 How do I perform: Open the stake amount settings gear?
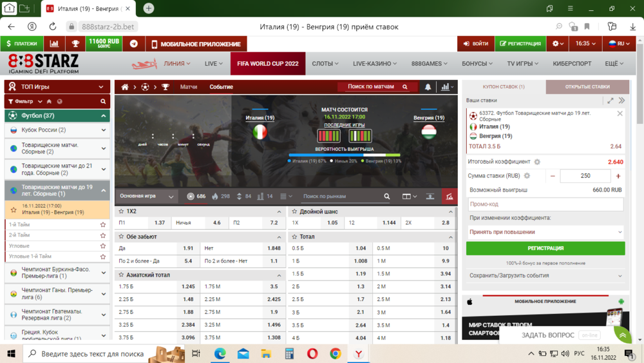(x=527, y=176)
